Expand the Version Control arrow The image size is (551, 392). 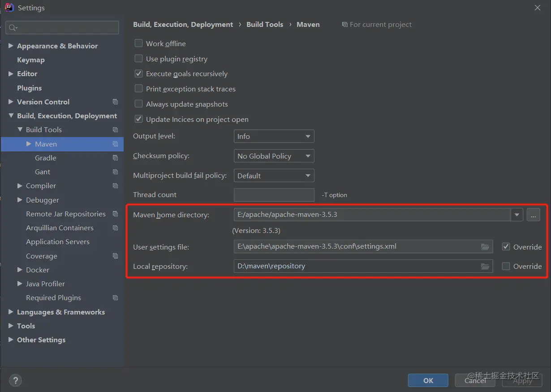pyautogui.click(x=11, y=102)
